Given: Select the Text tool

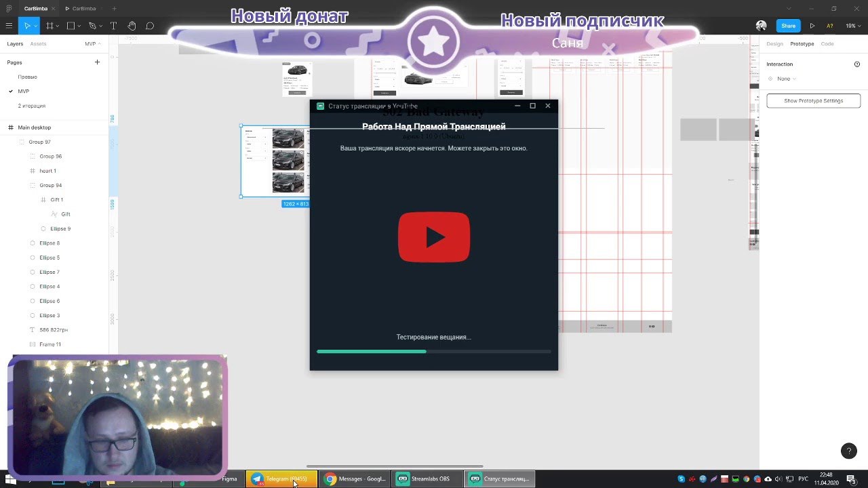Looking at the screenshot, I should point(113,26).
